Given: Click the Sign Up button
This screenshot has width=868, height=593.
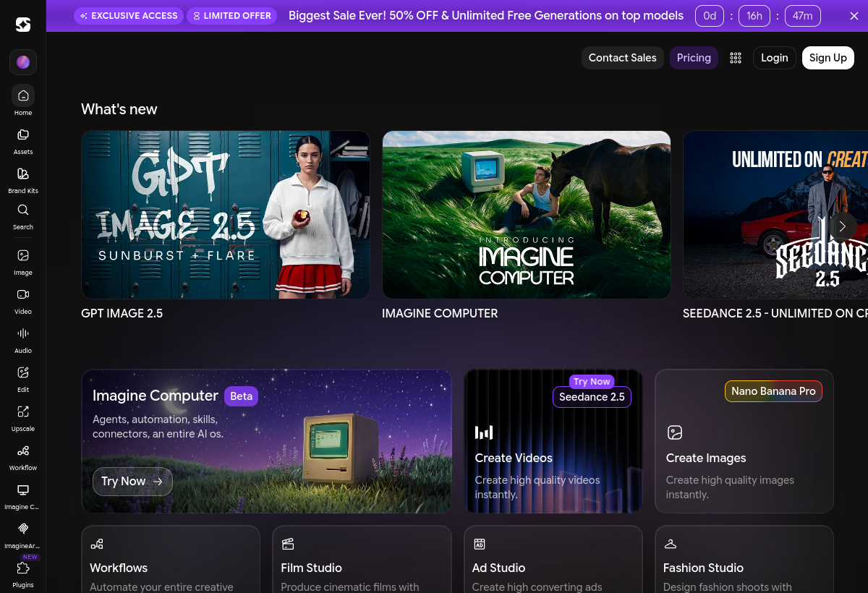Looking at the screenshot, I should tap(827, 58).
